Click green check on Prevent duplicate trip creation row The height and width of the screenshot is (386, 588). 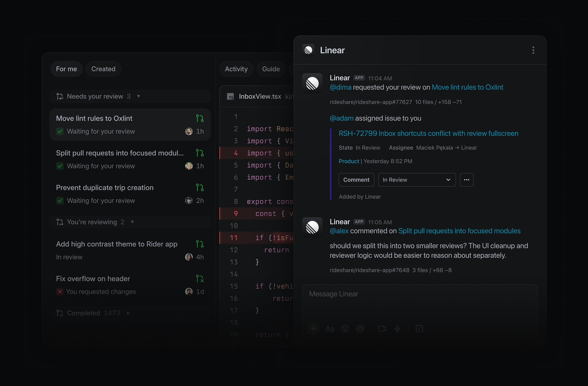point(60,200)
